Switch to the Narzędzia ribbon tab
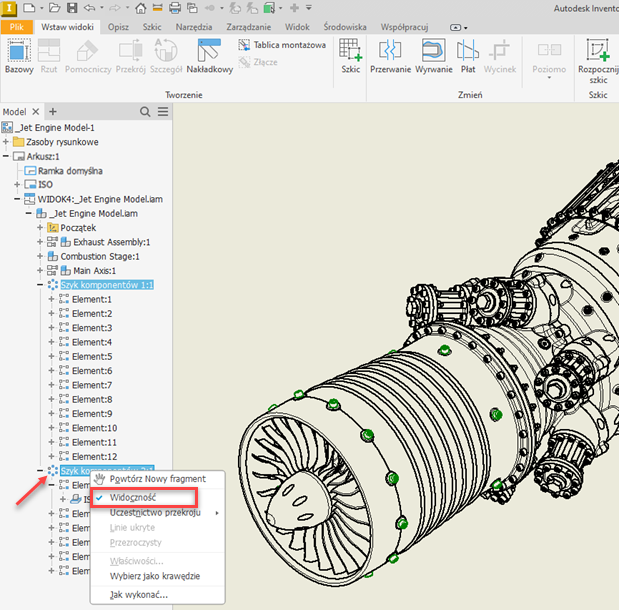The image size is (619, 610). coord(193,26)
